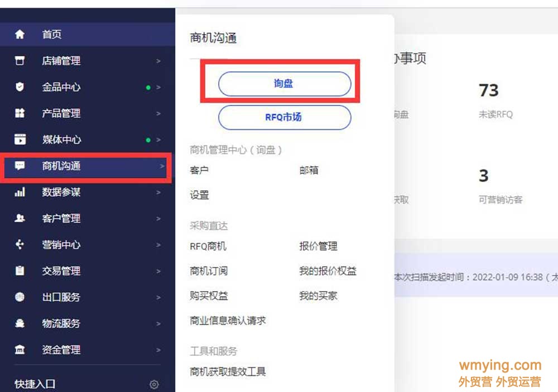Open the 产品管理 menu label
The width and height of the screenshot is (558, 392).
(x=61, y=113)
